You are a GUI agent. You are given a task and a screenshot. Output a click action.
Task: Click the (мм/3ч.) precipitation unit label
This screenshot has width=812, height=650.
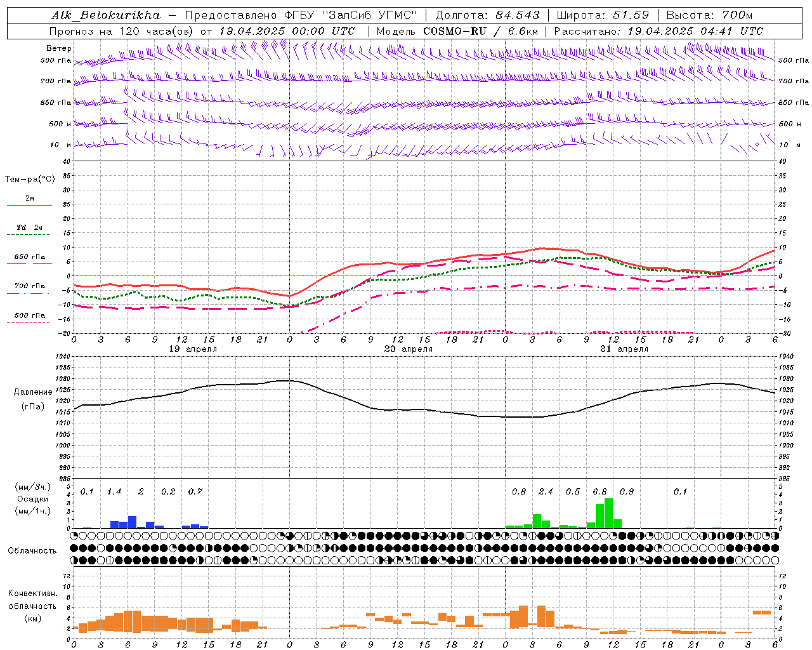pyautogui.click(x=32, y=487)
